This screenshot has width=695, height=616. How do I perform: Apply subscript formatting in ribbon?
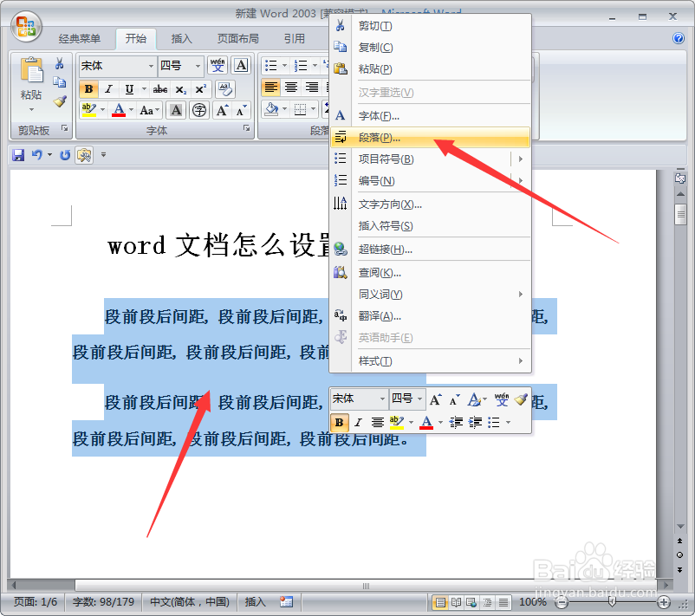click(x=181, y=89)
